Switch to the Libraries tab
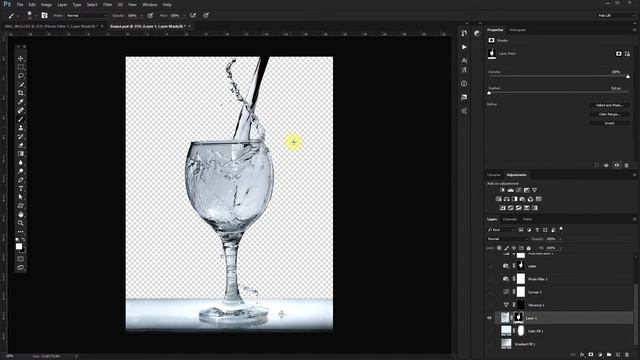Image resolution: width=640 pixels, height=360 pixels. tap(494, 175)
